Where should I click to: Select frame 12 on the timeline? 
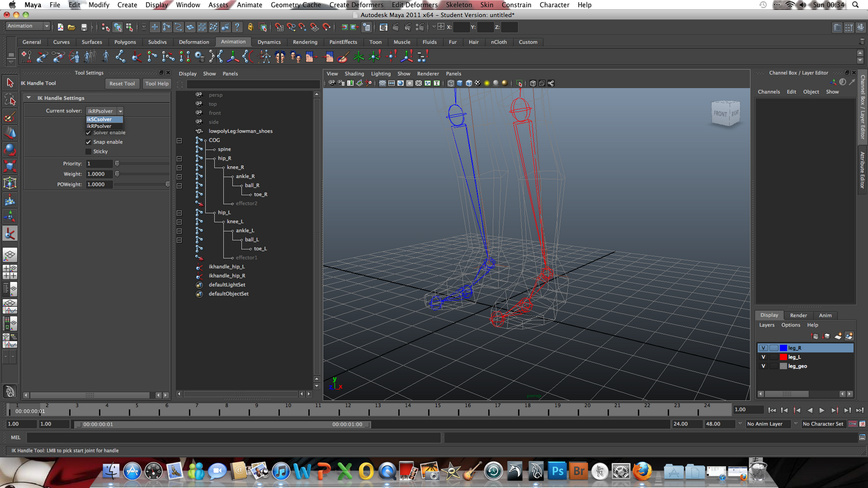coord(347,410)
